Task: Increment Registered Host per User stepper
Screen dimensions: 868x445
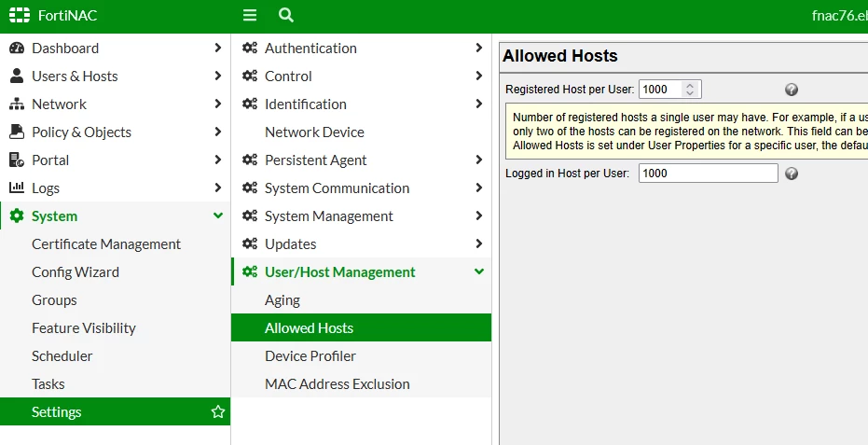Action: coord(690,85)
